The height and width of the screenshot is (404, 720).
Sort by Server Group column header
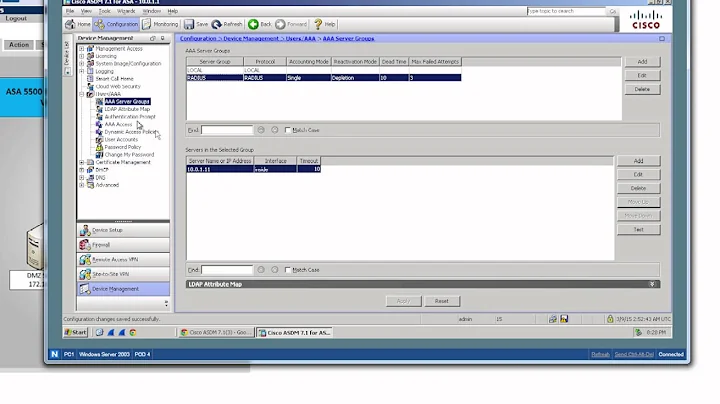pyautogui.click(x=214, y=62)
